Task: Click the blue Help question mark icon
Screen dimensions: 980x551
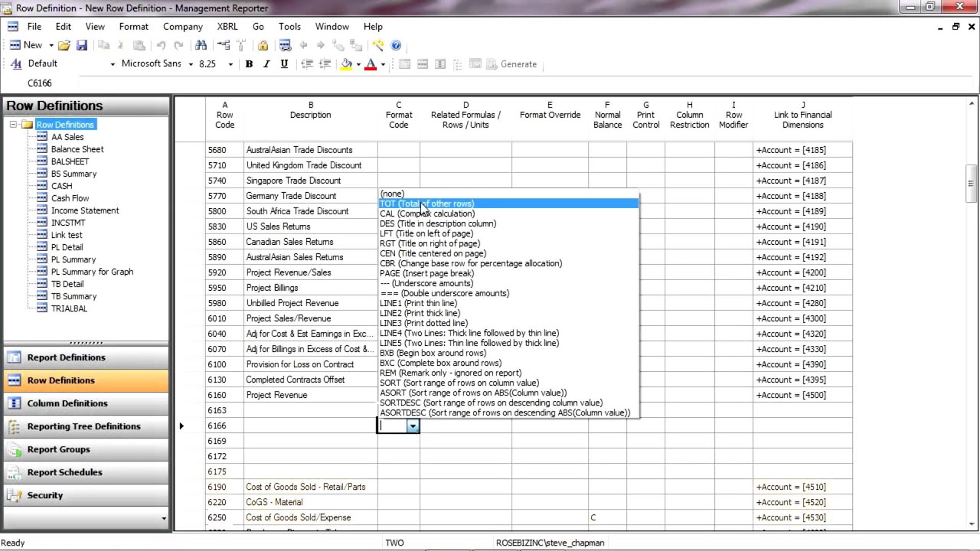Action: pyautogui.click(x=396, y=45)
